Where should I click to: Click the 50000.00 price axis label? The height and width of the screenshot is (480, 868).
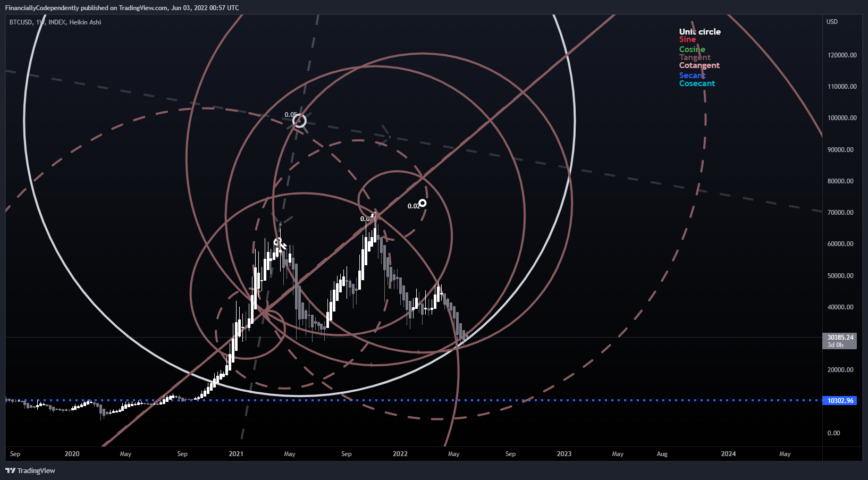point(840,276)
